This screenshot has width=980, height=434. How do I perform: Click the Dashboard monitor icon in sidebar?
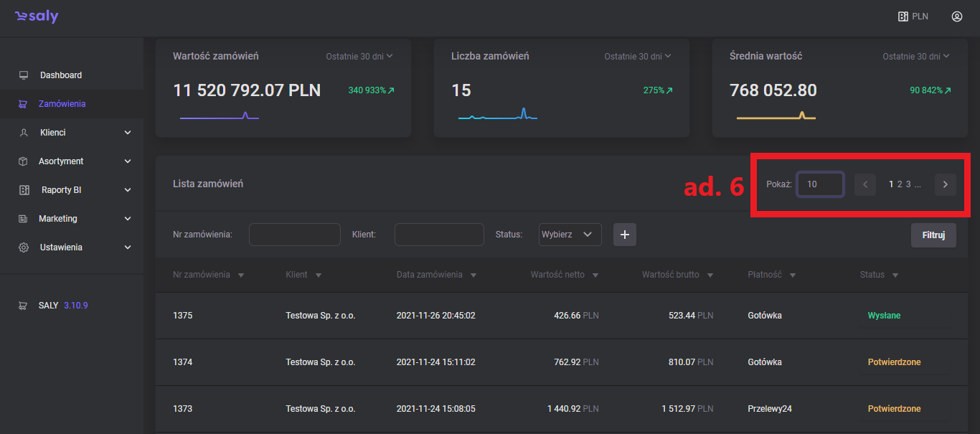pyautogui.click(x=24, y=75)
